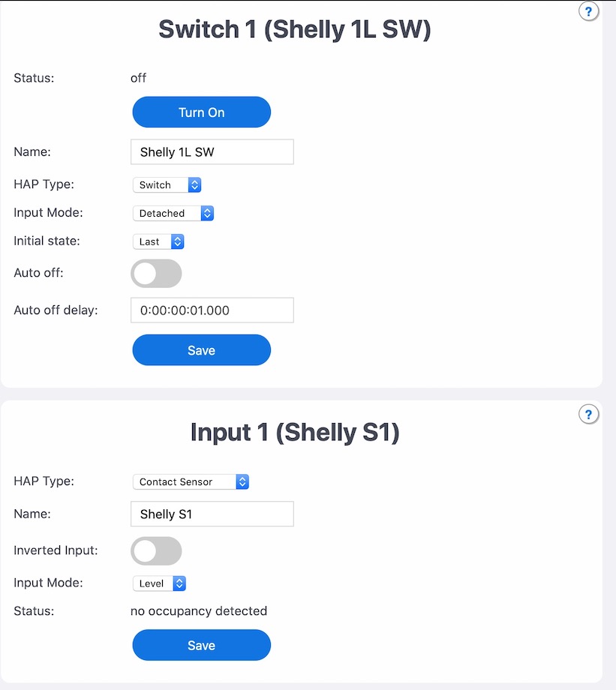The image size is (616, 690).
Task: Select the Auto off delay input field
Action: point(212,310)
